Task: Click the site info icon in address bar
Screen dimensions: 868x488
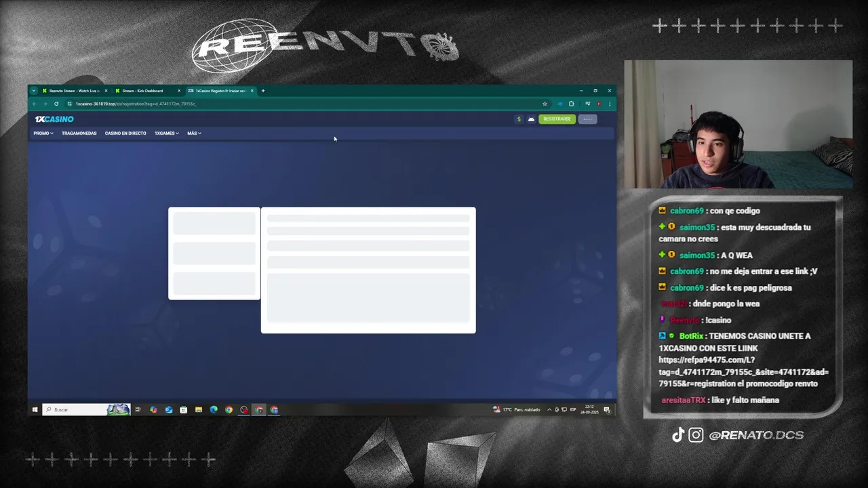Action: coord(69,104)
